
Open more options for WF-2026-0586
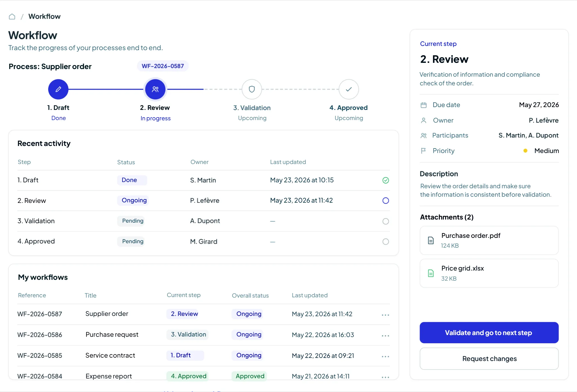pos(385,336)
